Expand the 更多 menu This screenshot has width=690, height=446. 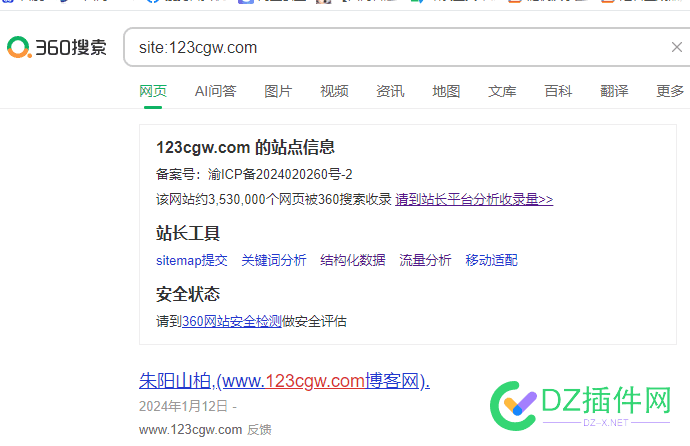tap(670, 91)
